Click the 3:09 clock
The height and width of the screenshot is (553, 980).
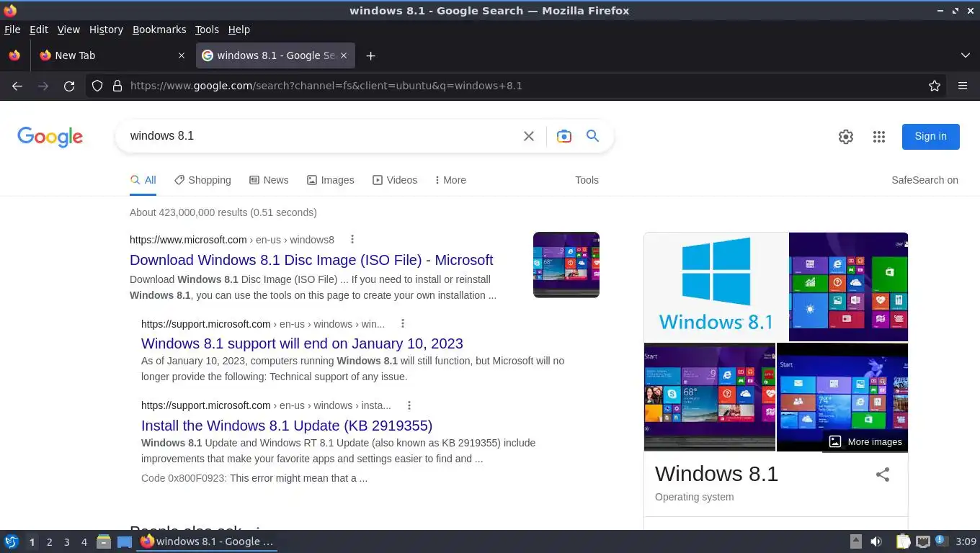[966, 541]
